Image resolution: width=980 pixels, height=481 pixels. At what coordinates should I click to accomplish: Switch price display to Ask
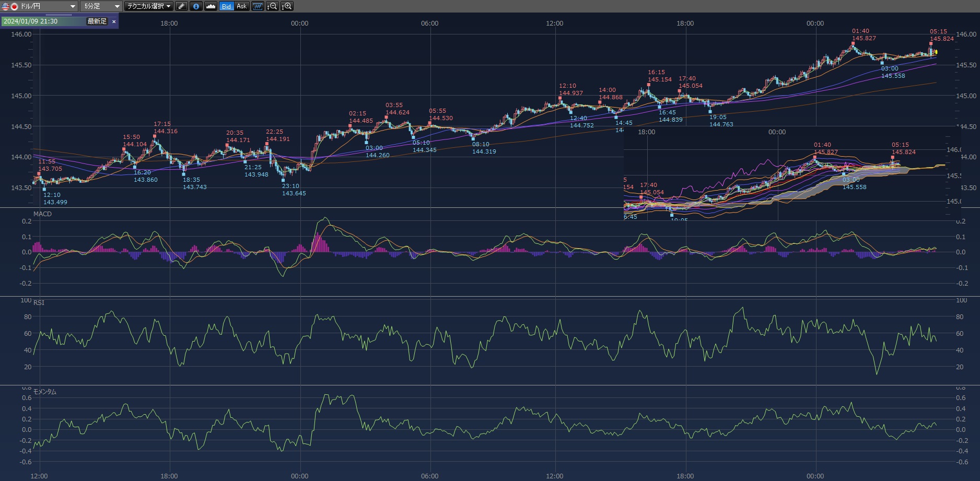(241, 6)
